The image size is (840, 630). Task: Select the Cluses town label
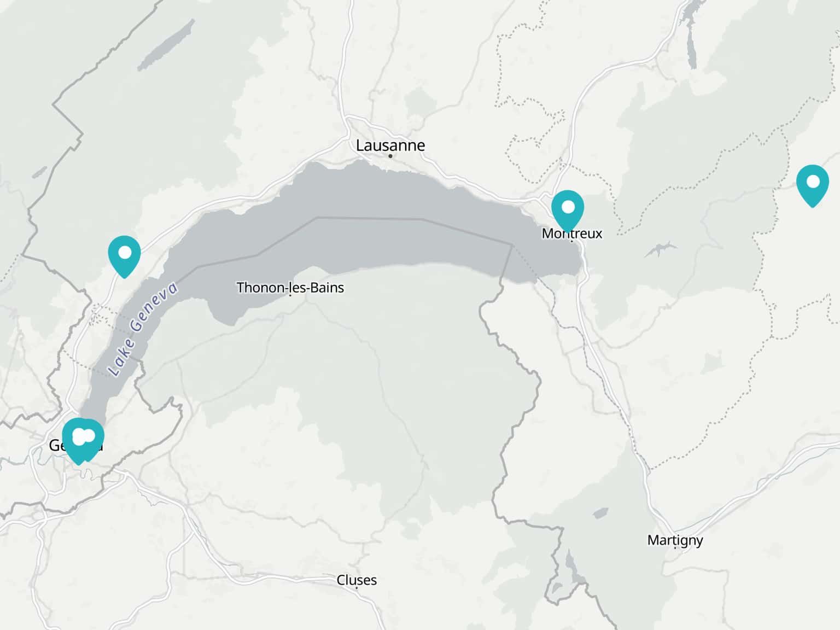click(x=357, y=580)
